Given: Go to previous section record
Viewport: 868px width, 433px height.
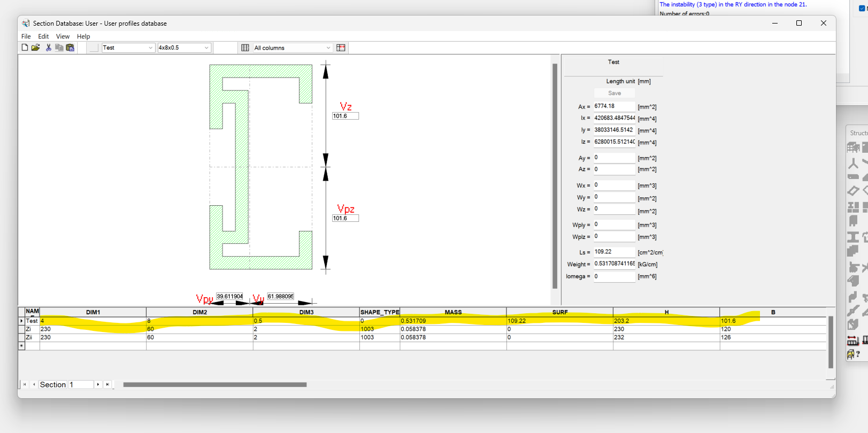Looking at the screenshot, I should click(34, 384).
